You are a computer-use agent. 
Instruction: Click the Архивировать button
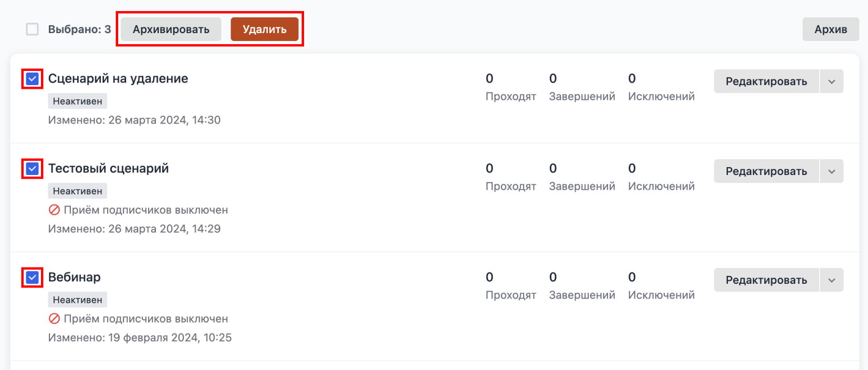coord(170,29)
